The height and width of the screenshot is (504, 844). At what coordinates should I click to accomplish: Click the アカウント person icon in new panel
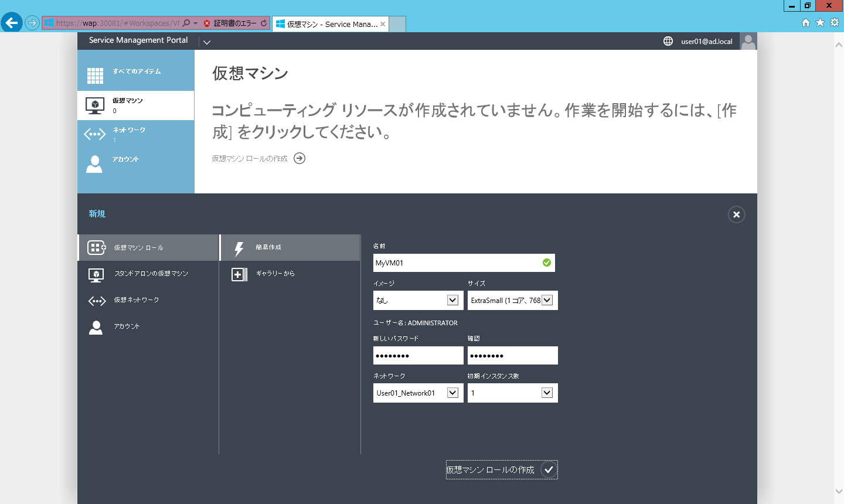[96, 328]
